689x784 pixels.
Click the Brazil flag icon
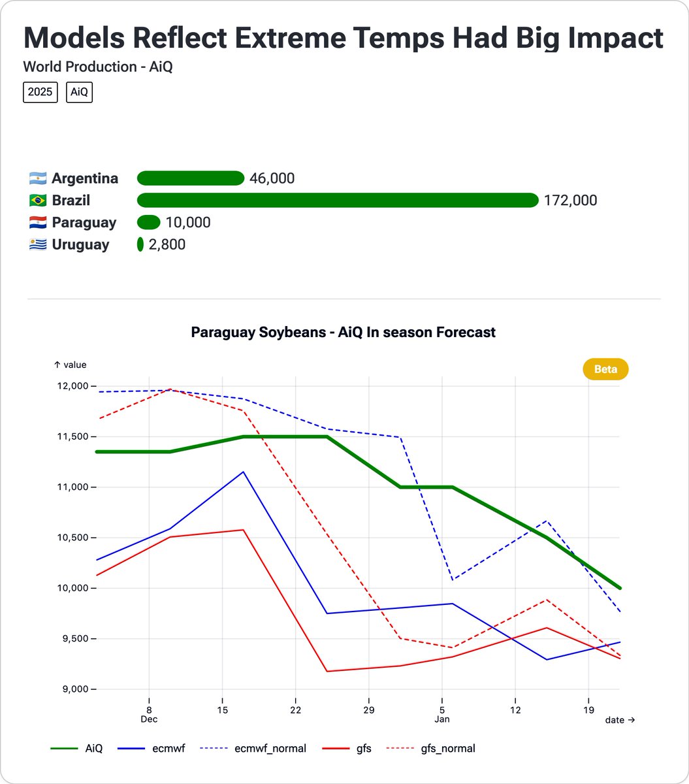pyautogui.click(x=38, y=201)
